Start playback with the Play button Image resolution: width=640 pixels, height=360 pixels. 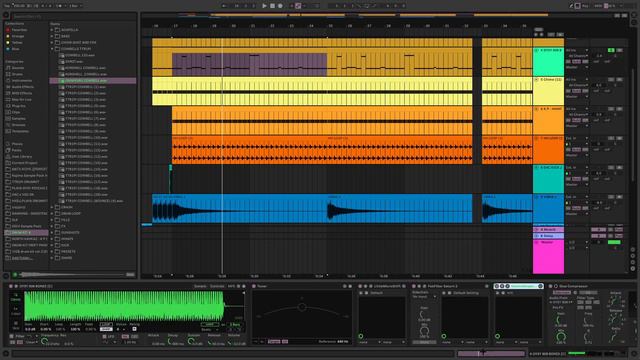click(264, 6)
